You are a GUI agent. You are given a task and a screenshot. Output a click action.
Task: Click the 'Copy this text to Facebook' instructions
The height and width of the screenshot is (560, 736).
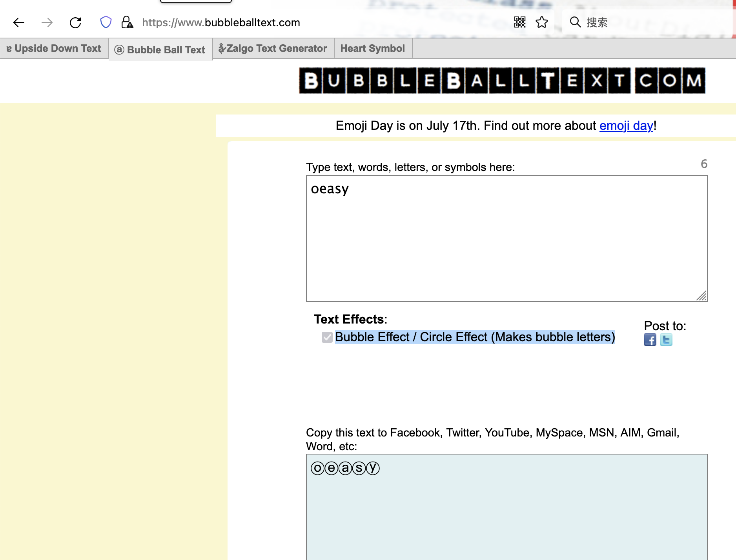[x=493, y=439]
